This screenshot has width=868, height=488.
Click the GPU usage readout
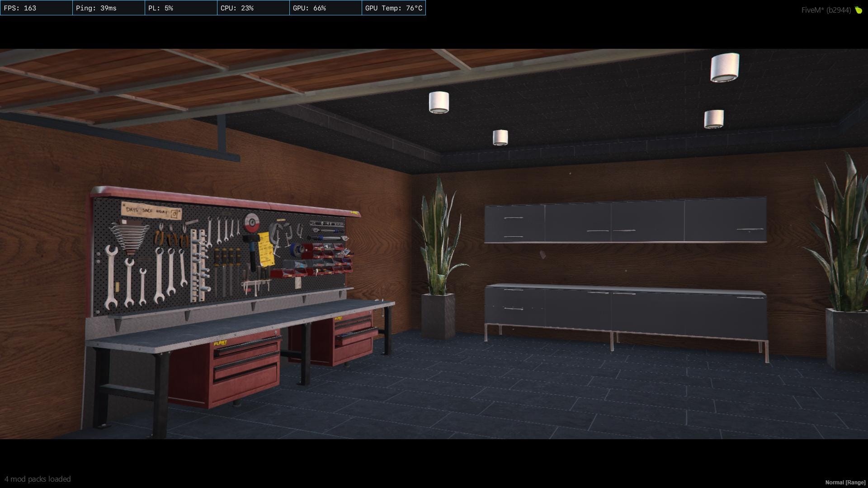pyautogui.click(x=309, y=8)
